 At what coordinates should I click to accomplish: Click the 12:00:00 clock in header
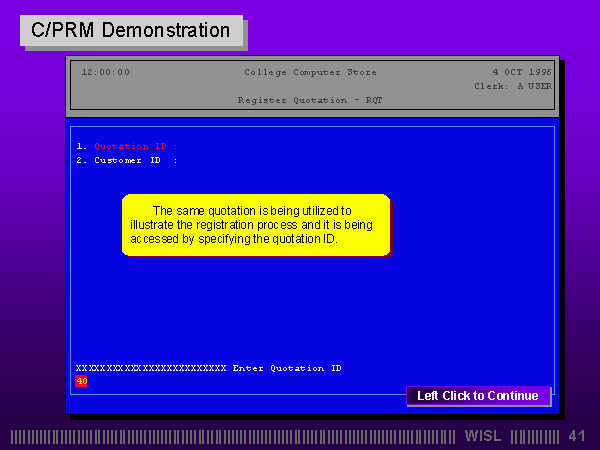point(105,72)
